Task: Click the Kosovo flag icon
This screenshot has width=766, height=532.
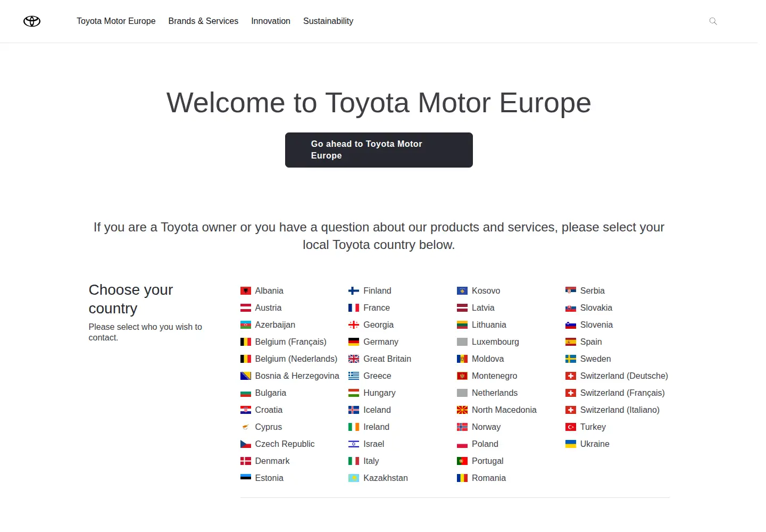Action: (462, 291)
